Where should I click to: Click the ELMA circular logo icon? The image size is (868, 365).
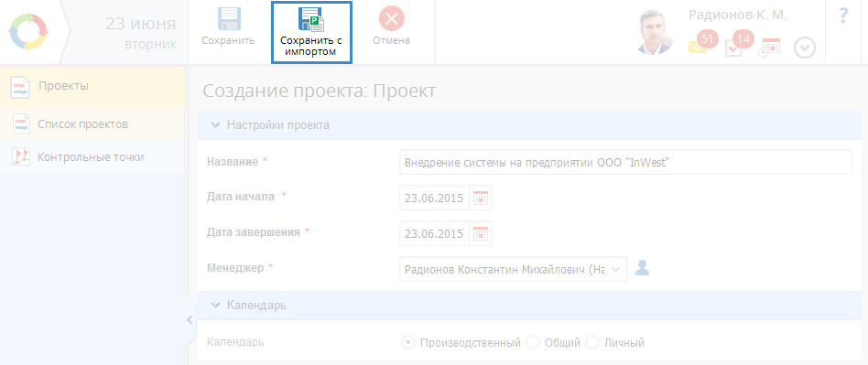coord(28,32)
